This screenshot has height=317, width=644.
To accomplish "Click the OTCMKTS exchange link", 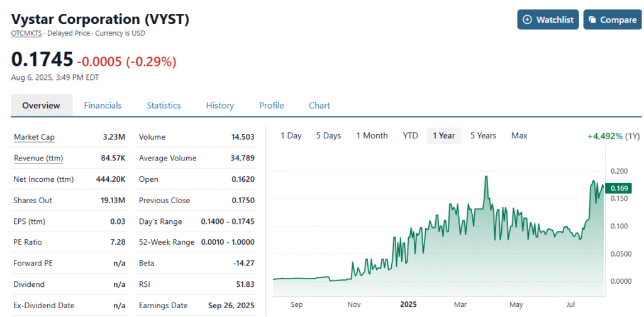I will [x=26, y=34].
